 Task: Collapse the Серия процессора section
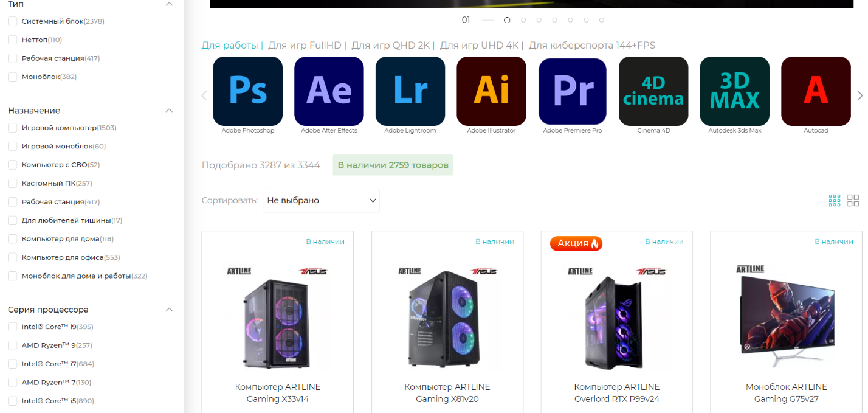170,310
